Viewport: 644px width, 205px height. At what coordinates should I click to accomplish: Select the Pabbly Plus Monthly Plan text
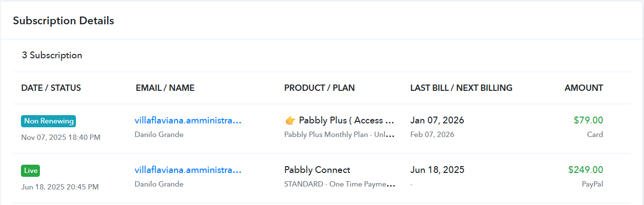(x=339, y=135)
